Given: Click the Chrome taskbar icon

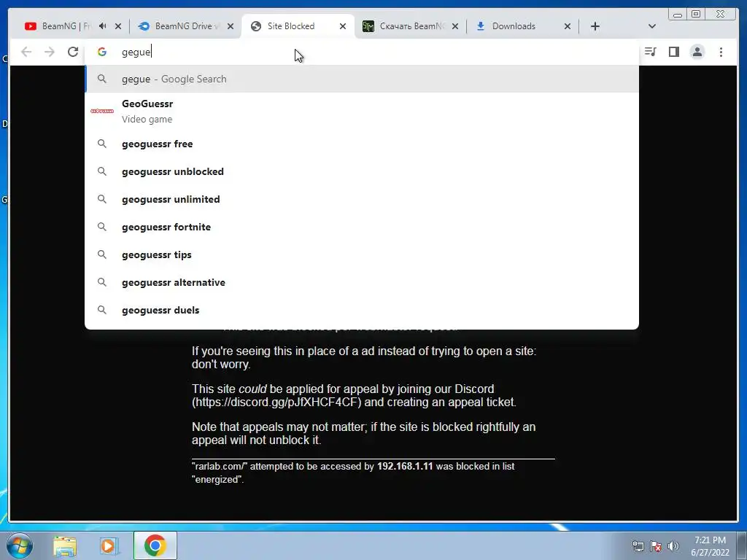Looking at the screenshot, I should pos(155,545).
